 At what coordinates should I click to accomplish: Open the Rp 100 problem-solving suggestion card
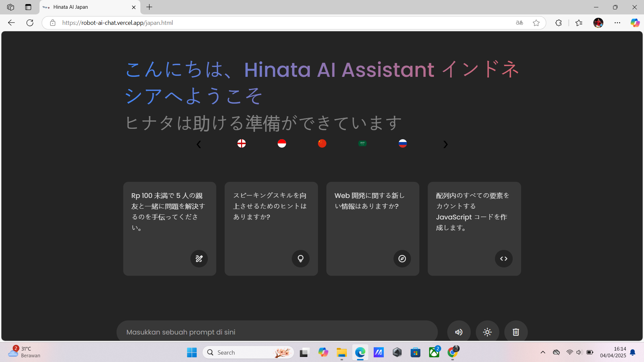170,229
